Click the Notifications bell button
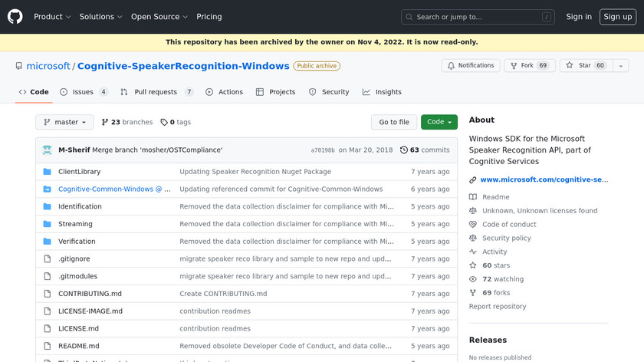Image resolution: width=644 pixels, height=362 pixels. 471,66
